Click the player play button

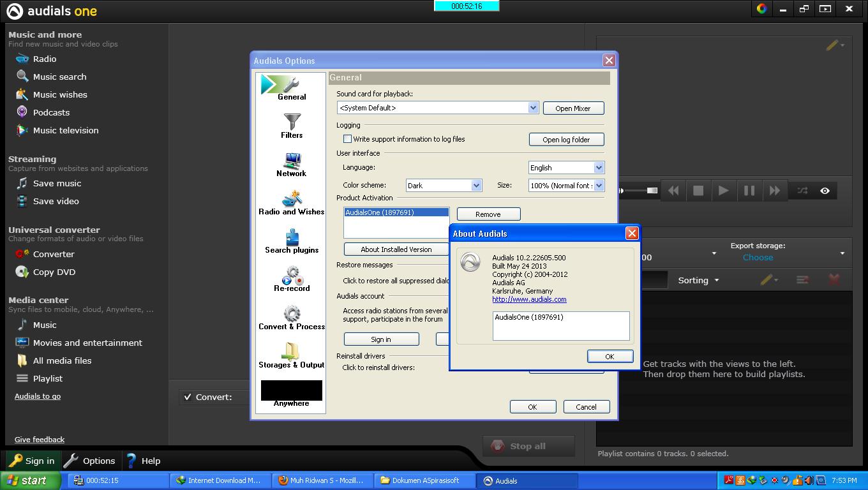tap(723, 191)
